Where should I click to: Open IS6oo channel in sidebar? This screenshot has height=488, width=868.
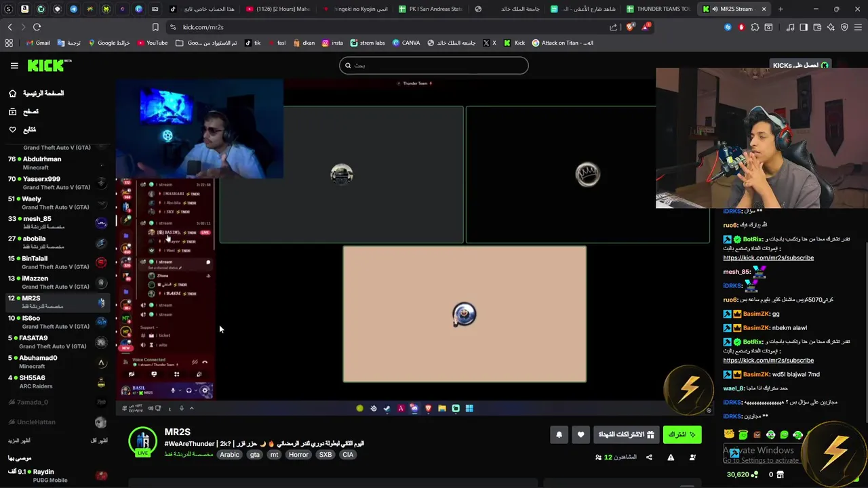pyautogui.click(x=58, y=322)
